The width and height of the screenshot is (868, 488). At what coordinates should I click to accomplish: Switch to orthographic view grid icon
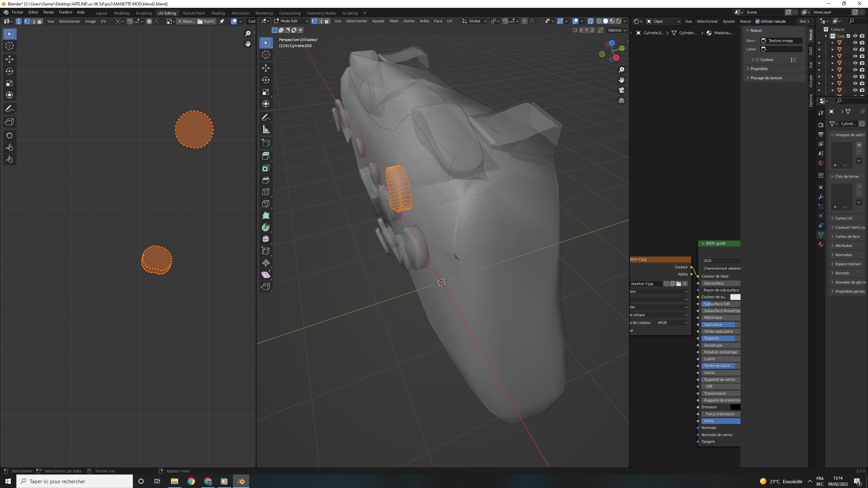click(622, 101)
